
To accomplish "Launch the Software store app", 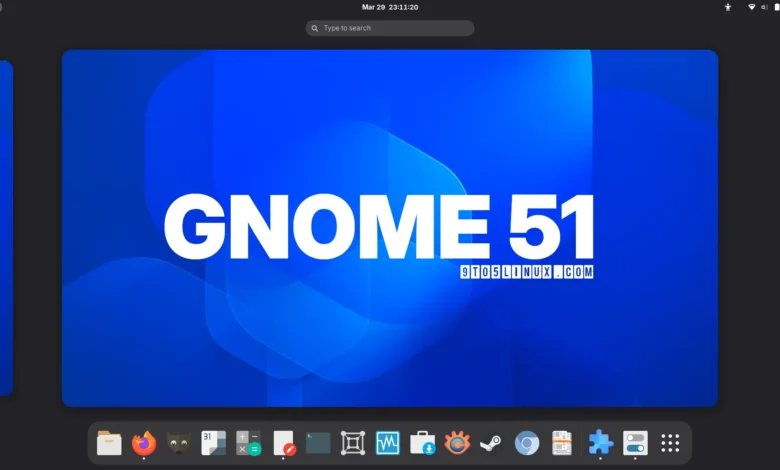I will pos(422,443).
